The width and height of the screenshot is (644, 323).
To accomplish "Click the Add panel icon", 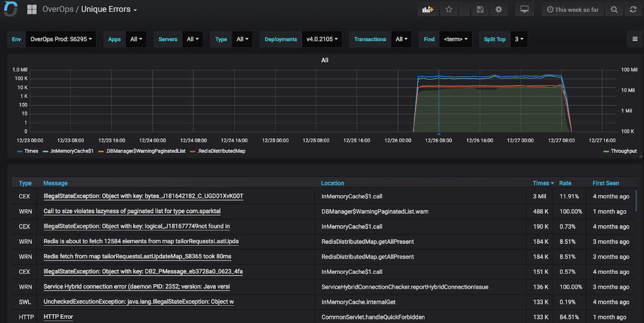I will pyautogui.click(x=428, y=9).
